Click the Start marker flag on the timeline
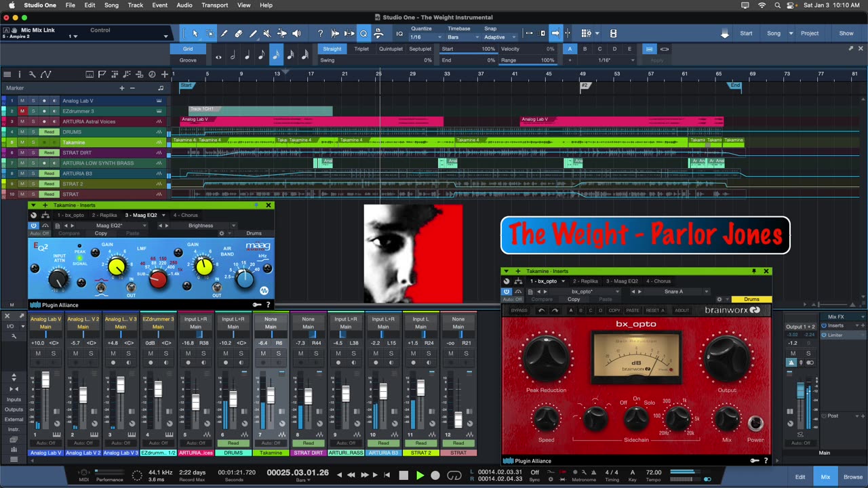Image resolution: width=868 pixels, height=488 pixels. tap(186, 85)
